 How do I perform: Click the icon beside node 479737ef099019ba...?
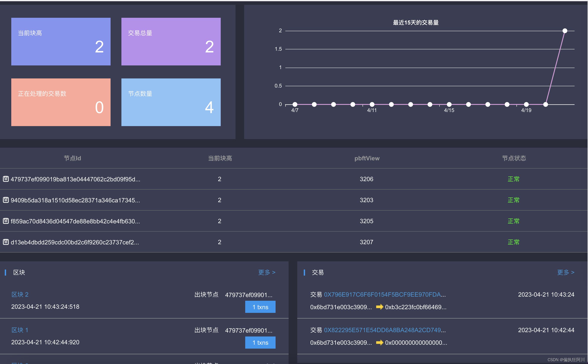pyautogui.click(x=6, y=179)
